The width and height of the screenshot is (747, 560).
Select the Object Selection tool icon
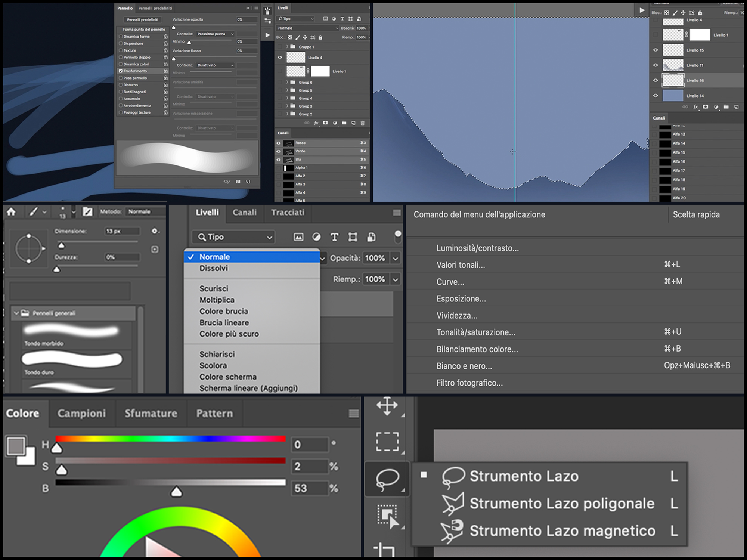click(x=388, y=516)
